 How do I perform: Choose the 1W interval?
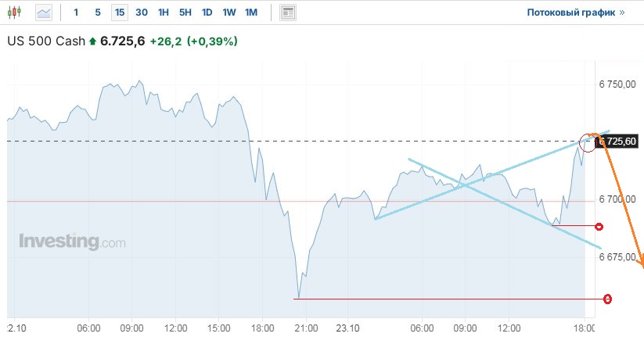click(x=228, y=13)
